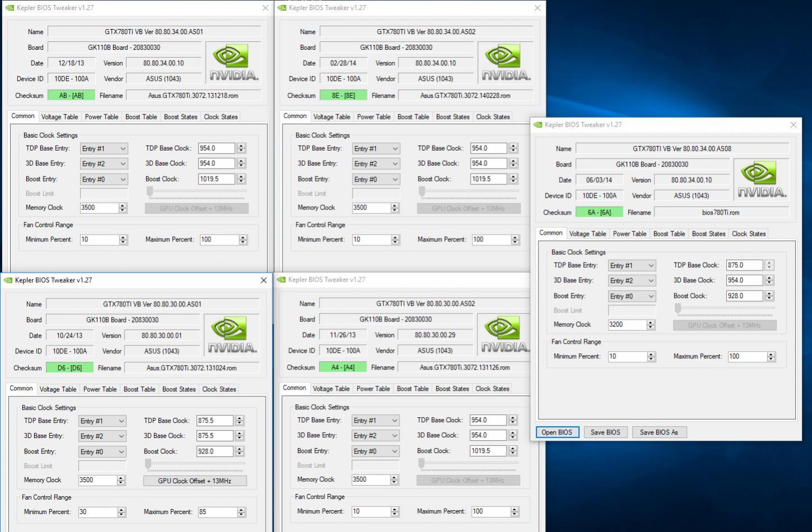Open Boost Entry dropdown in 131024.rom window
This screenshot has width=812, height=532.
[103, 451]
